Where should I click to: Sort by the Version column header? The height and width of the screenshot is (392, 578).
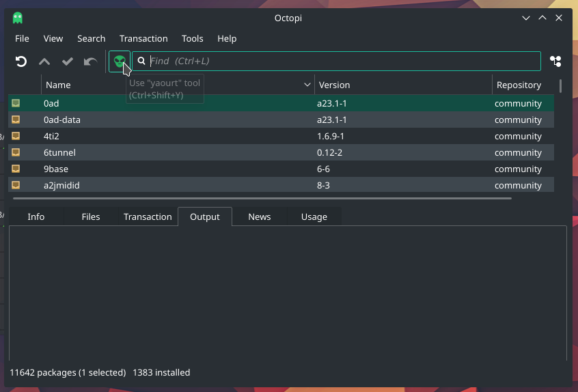[403, 85]
